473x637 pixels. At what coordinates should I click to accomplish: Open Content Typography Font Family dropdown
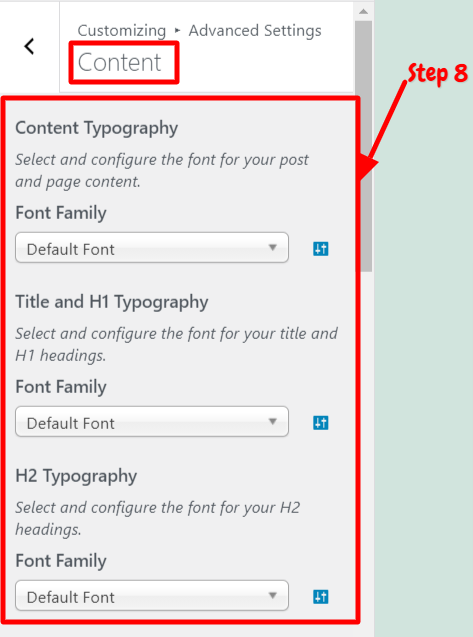coord(152,248)
